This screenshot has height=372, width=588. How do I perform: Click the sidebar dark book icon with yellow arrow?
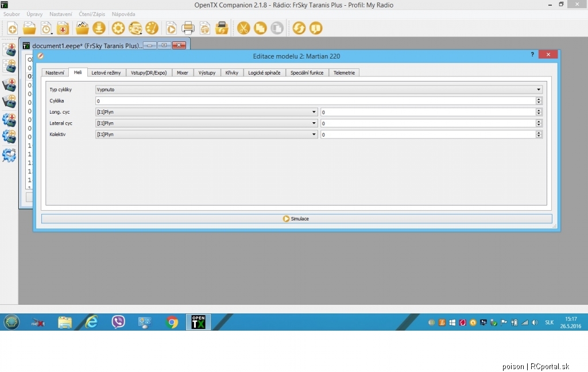pyautogui.click(x=9, y=101)
